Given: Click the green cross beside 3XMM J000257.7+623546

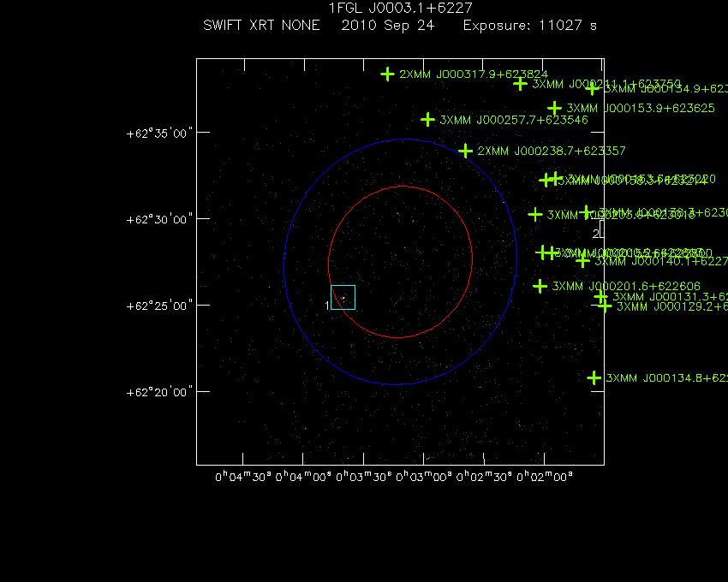Looking at the screenshot, I should point(427,120).
